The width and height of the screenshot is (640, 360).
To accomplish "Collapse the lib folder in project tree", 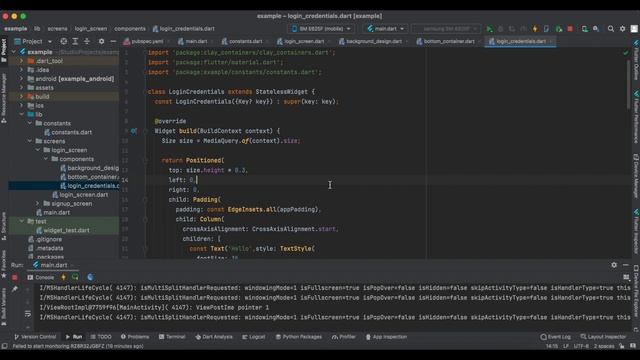I will [22, 114].
